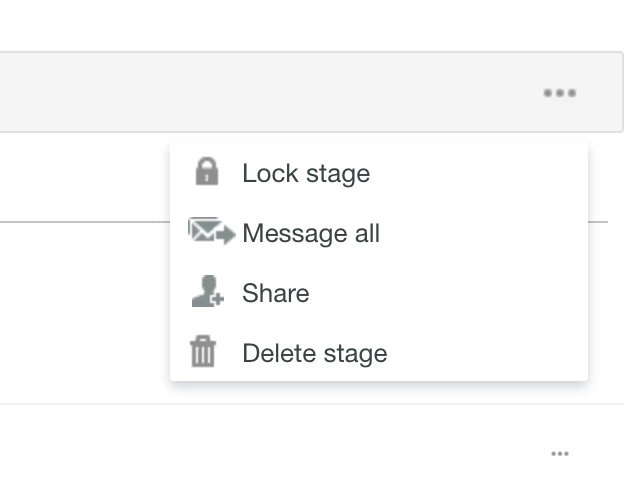Expand the bottom row's more-options ellipsis
This screenshot has height=496, width=642.
[560, 453]
